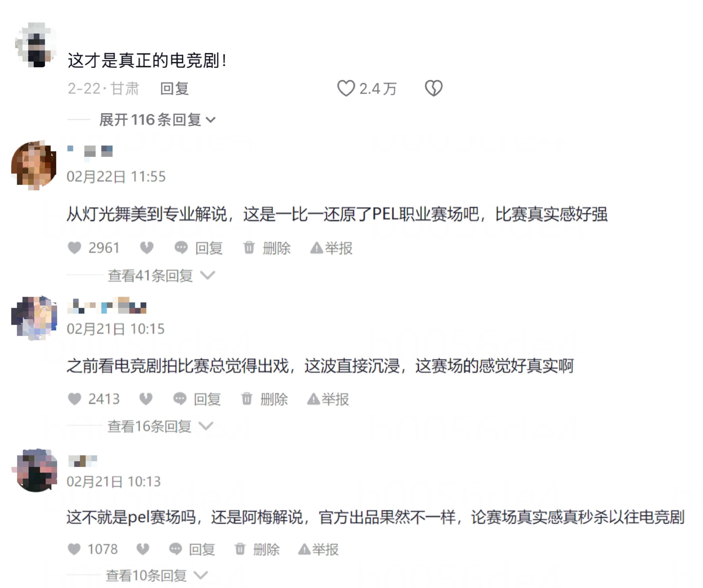Tap the broken heart dislike on top comment

tap(434, 88)
